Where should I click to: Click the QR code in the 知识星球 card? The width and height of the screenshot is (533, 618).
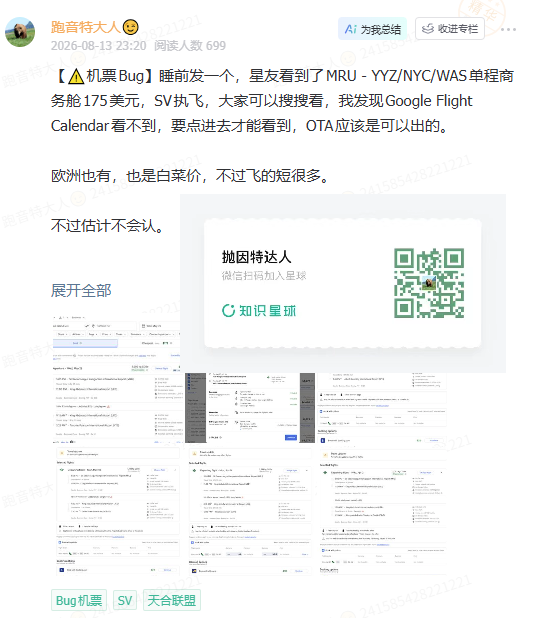[429, 283]
